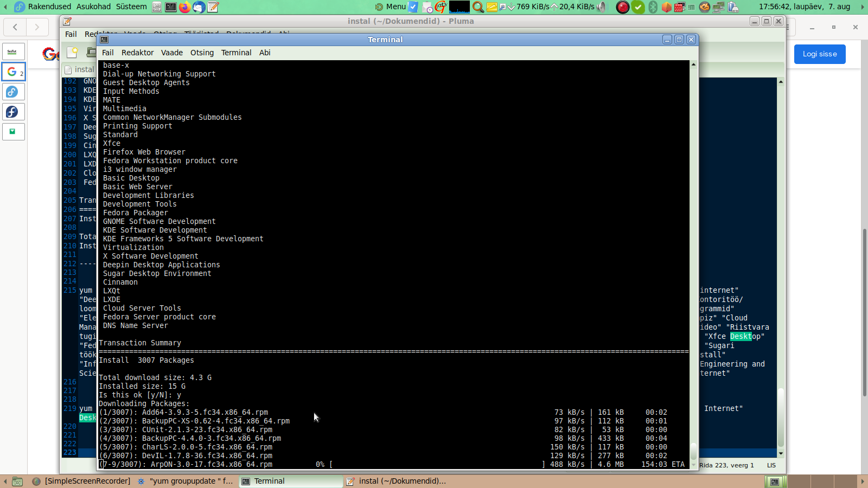The image size is (868, 488).
Task: Click the 'Rida 223, veerg 1' status in Pluma
Action: [726, 465]
